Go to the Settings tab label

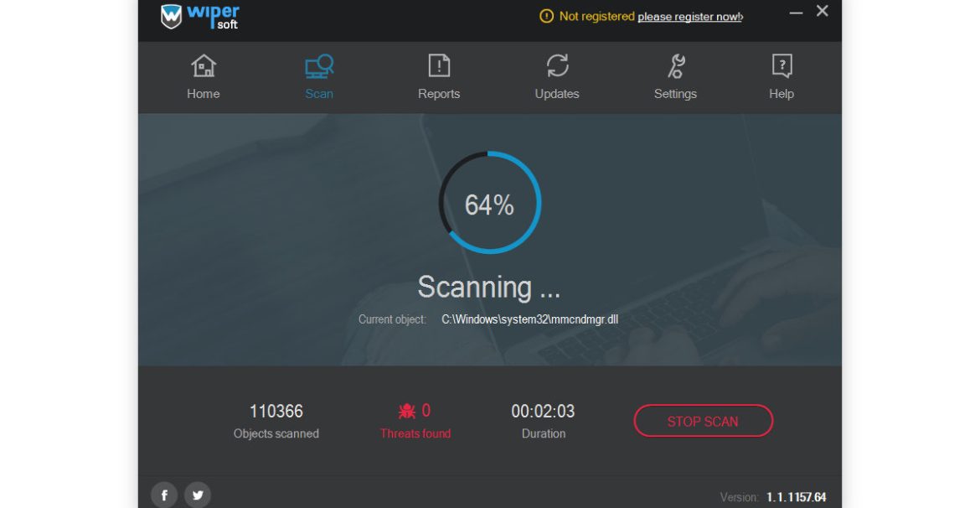676,94
